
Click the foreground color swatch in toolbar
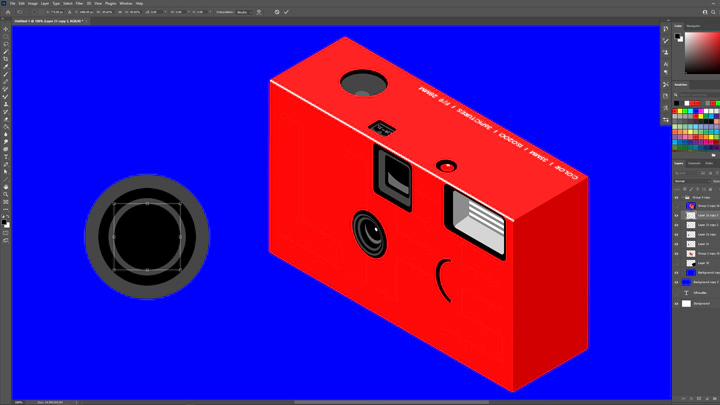(4, 222)
